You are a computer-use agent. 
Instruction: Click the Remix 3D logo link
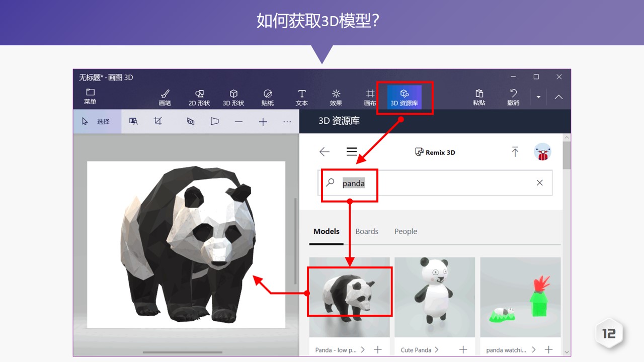click(435, 152)
